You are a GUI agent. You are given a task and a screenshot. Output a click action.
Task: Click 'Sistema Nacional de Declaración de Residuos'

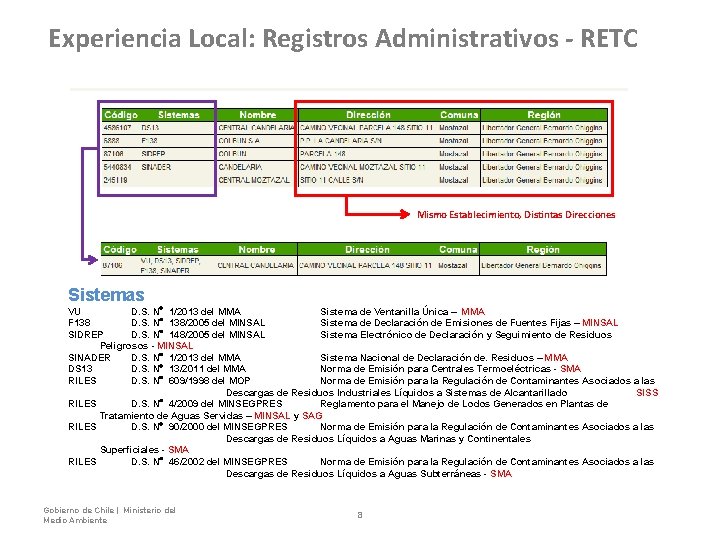427,358
